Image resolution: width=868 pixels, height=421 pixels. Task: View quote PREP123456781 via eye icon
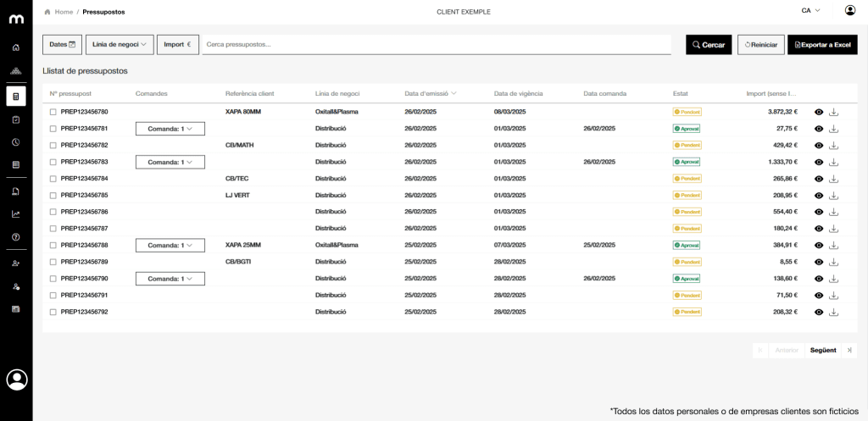[x=819, y=129]
